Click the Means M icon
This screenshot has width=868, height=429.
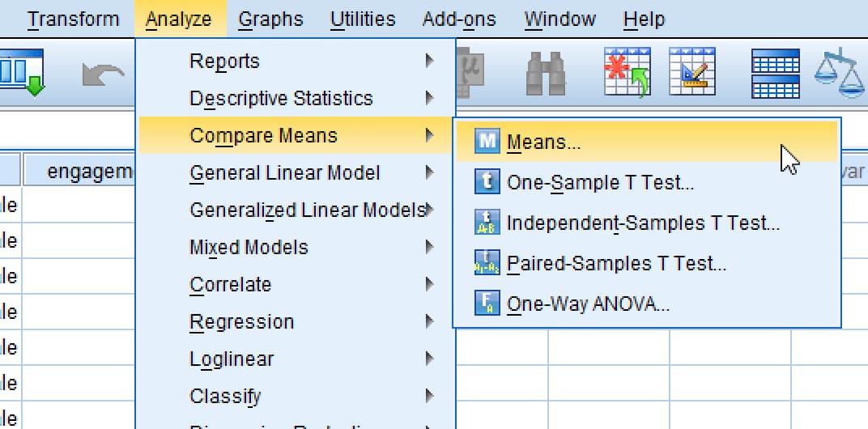[487, 142]
